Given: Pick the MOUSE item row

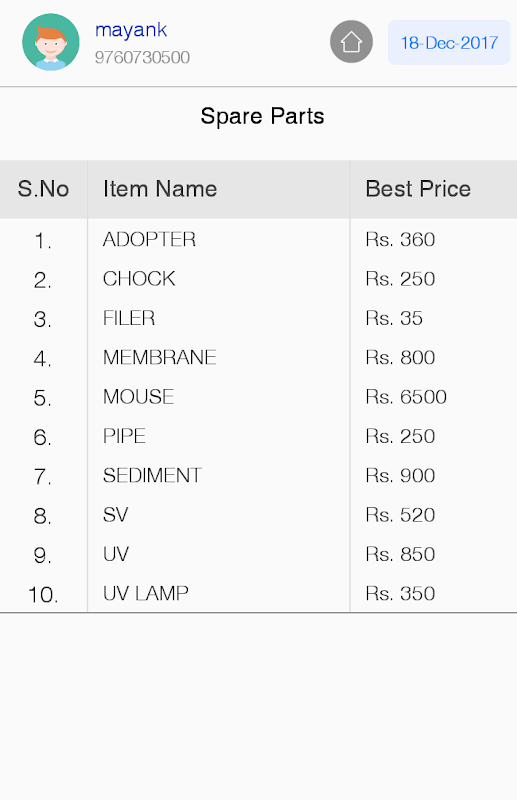Looking at the screenshot, I should click(258, 396).
